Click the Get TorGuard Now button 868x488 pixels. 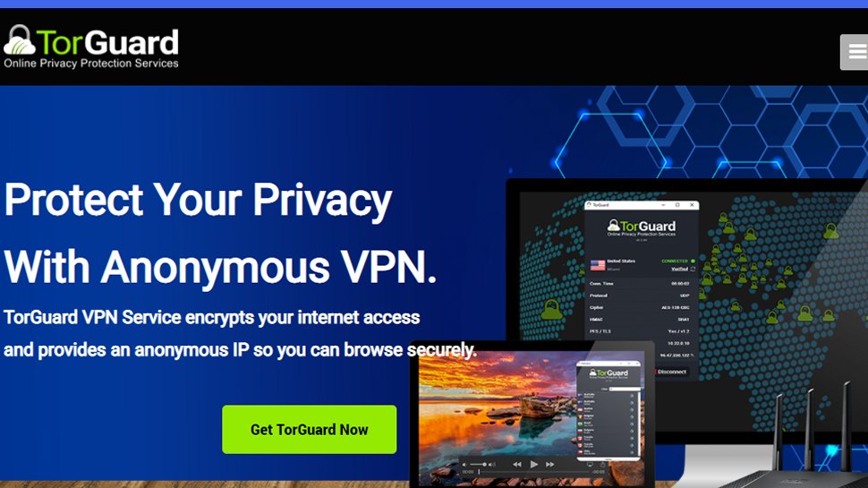click(309, 429)
